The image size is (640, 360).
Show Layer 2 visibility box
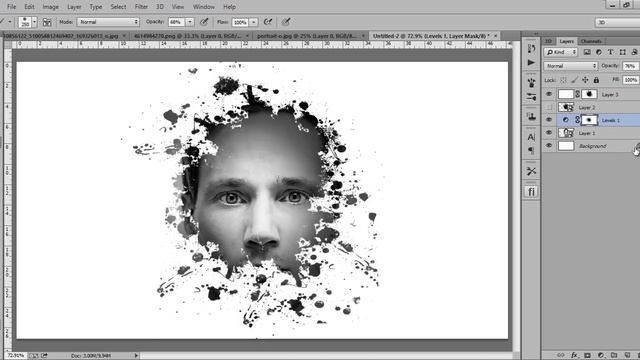click(549, 107)
